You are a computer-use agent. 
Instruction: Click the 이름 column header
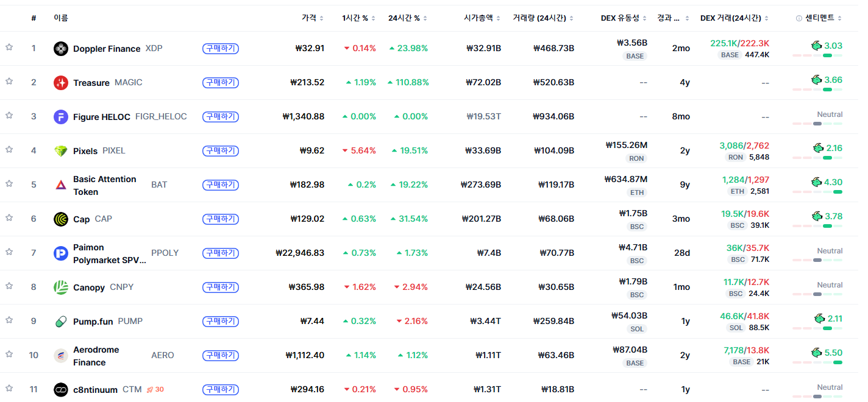[61, 18]
